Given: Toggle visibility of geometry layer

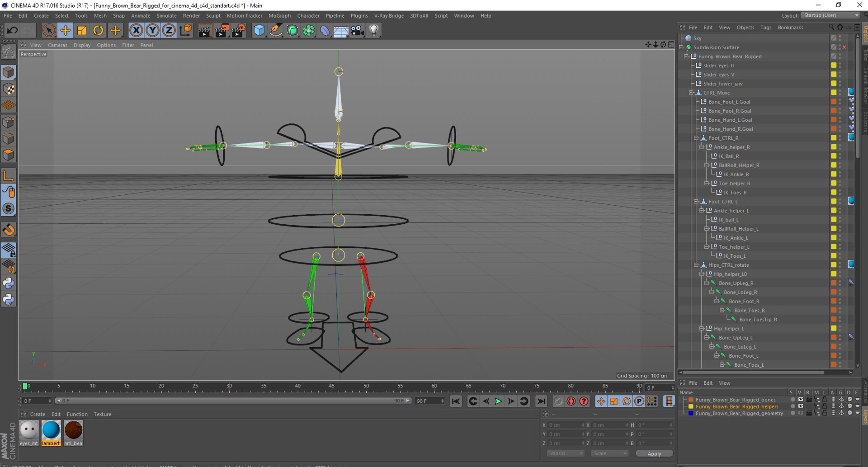Looking at the screenshot, I should pos(801,413).
